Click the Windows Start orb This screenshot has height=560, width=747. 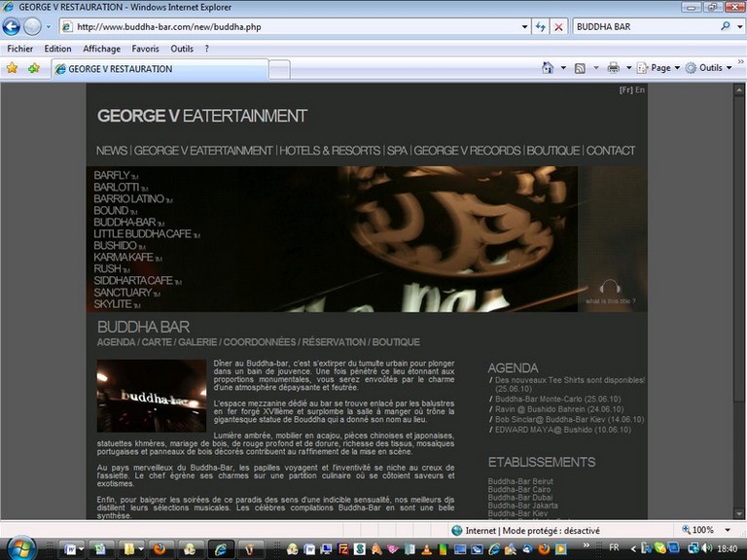19,547
